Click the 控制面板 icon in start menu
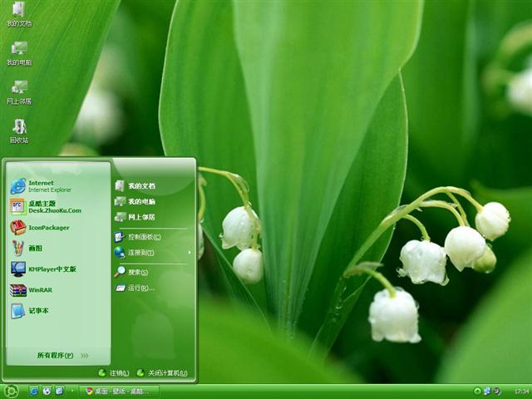The image size is (532, 399). pos(120,237)
